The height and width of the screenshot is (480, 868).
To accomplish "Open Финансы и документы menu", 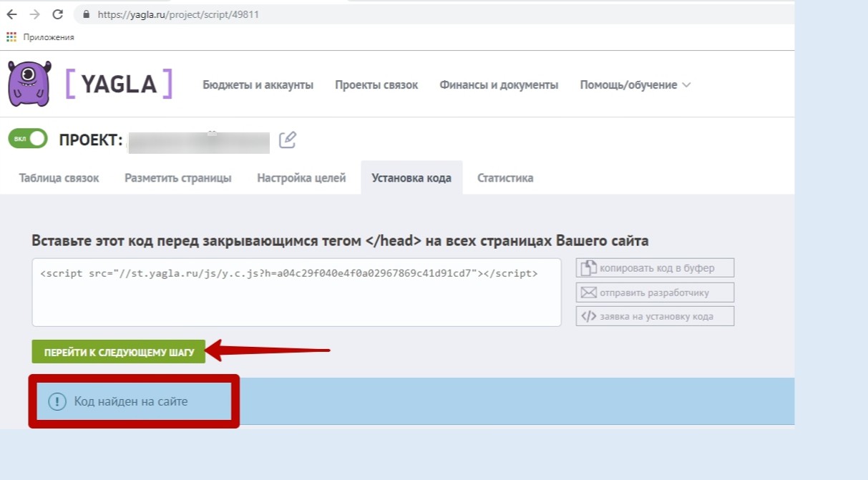I will tap(499, 84).
